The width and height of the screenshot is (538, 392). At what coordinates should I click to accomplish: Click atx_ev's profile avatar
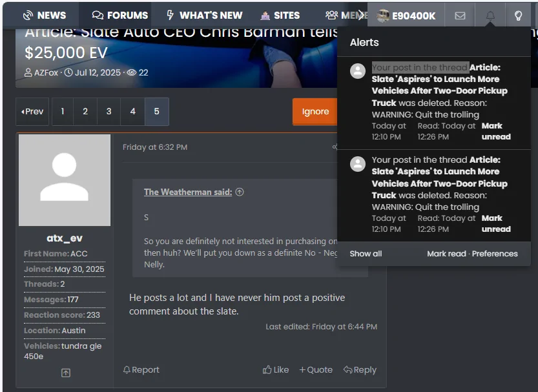65,180
